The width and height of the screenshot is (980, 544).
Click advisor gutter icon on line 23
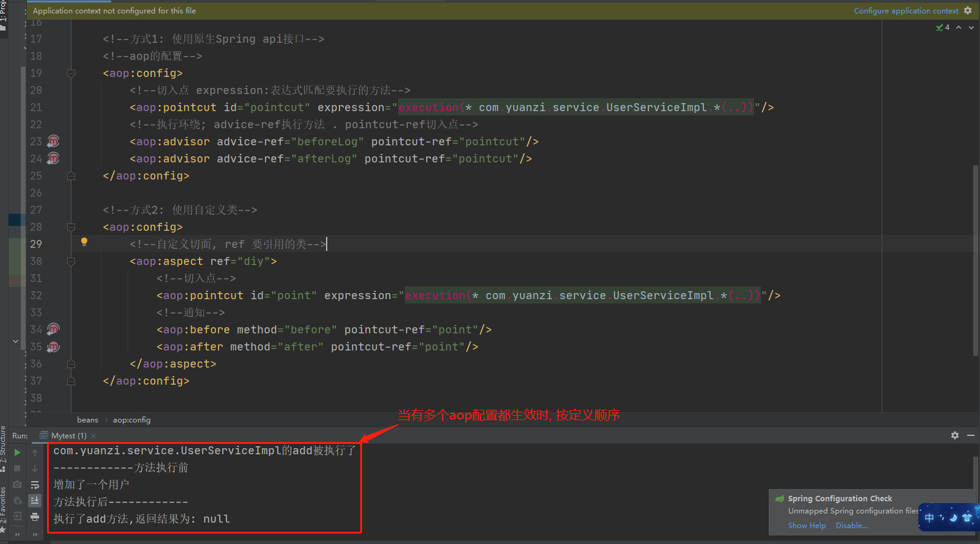(54, 141)
